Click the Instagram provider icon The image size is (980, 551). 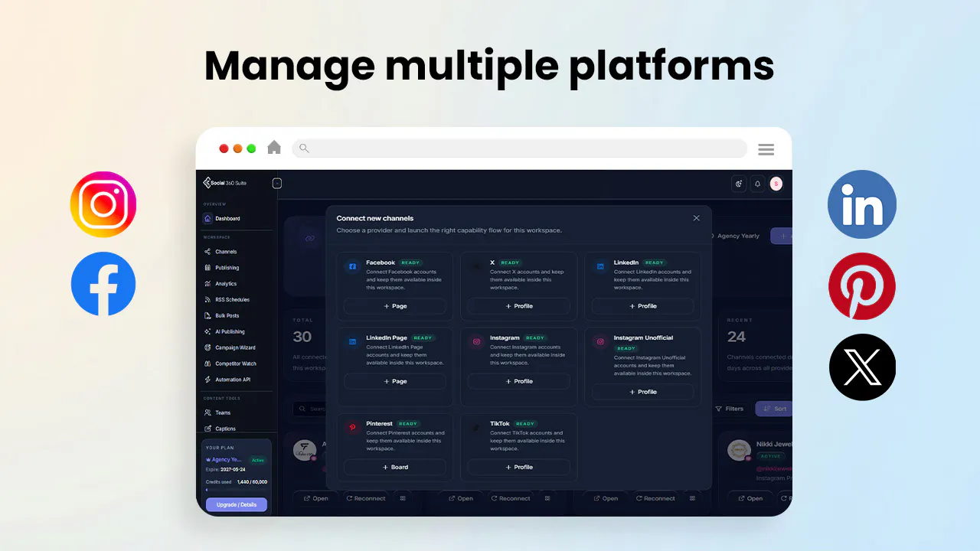[476, 341]
